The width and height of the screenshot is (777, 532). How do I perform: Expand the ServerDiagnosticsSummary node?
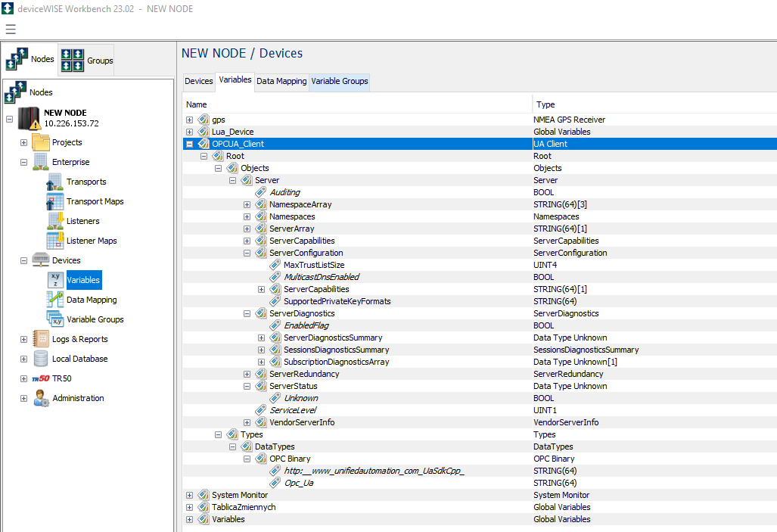tap(261, 338)
